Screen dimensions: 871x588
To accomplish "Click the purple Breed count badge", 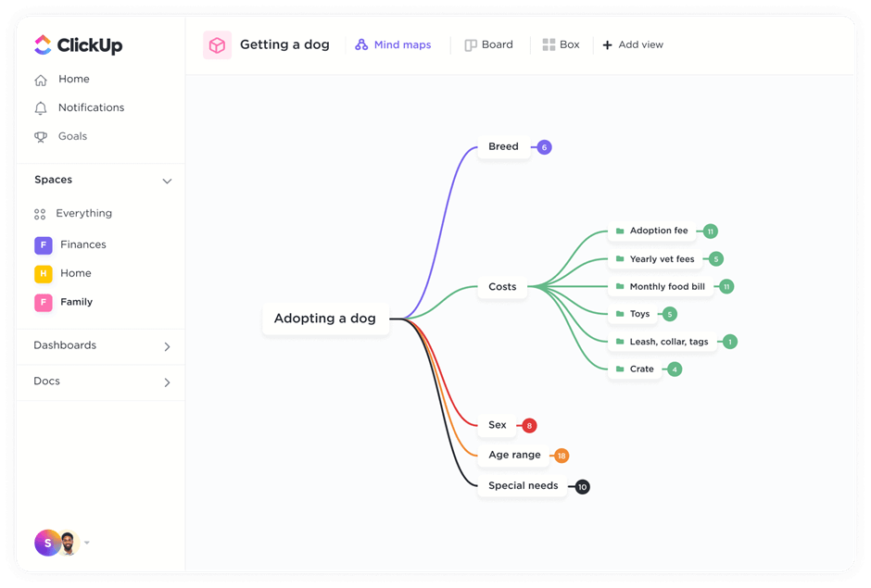I will pos(544,147).
